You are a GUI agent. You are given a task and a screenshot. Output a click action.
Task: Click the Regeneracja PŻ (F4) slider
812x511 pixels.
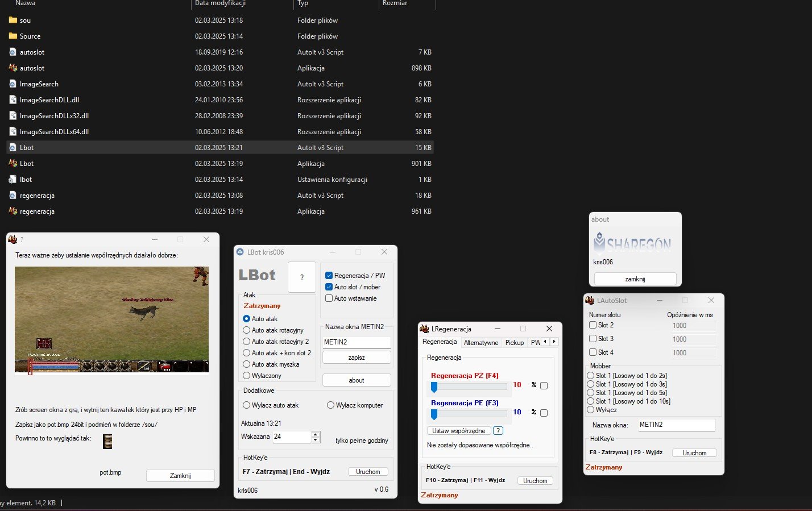[x=469, y=387]
